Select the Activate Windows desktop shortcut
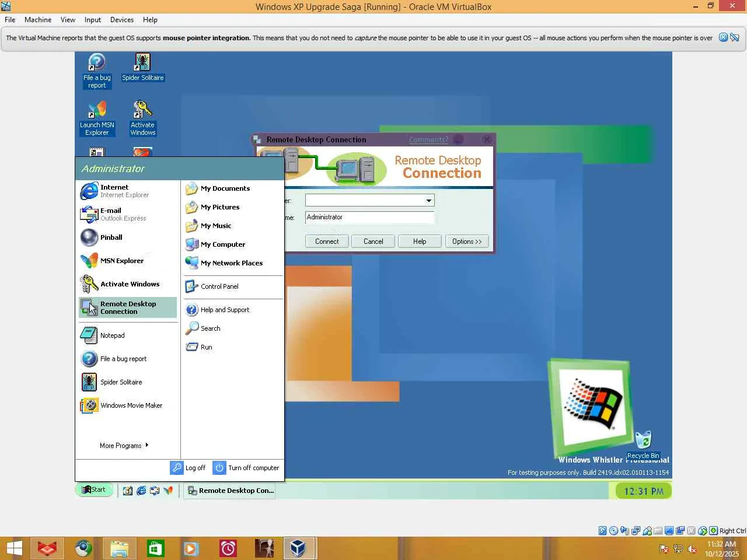This screenshot has height=560, width=747. (x=143, y=118)
